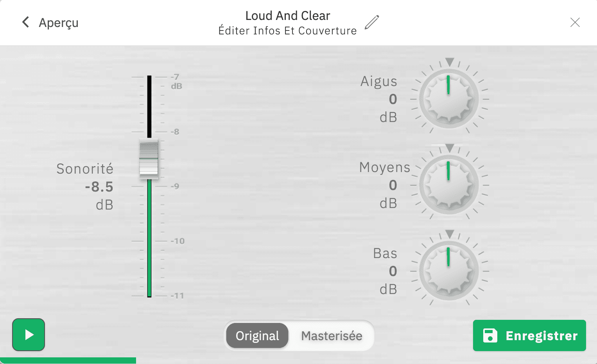Click the triangle marker above Bas knob
The height and width of the screenshot is (364, 597).
click(450, 234)
